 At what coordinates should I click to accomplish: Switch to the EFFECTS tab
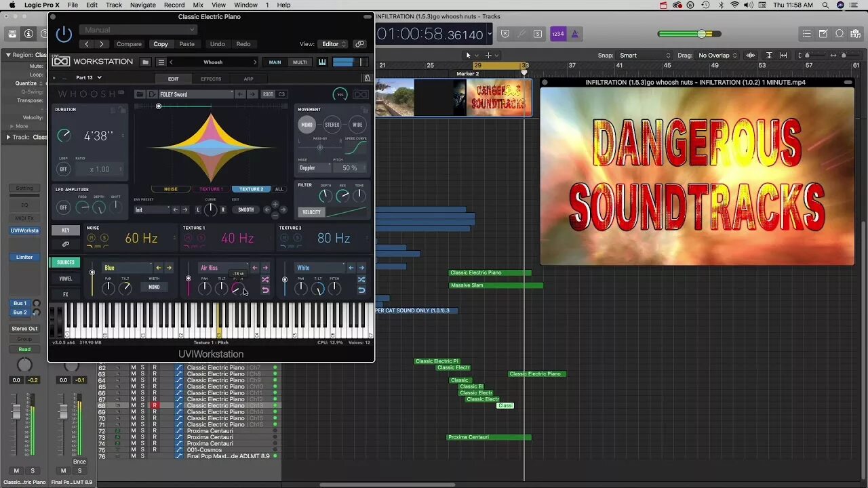click(x=211, y=79)
